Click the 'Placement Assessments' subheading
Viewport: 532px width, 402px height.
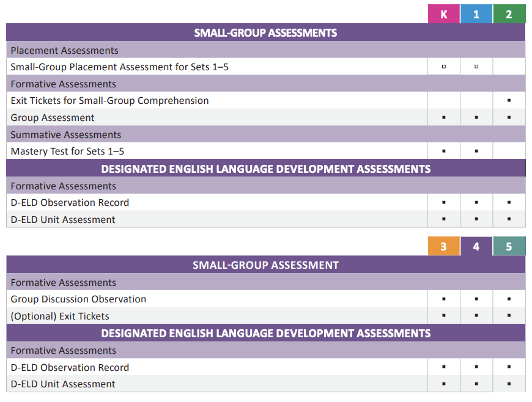[64, 51]
